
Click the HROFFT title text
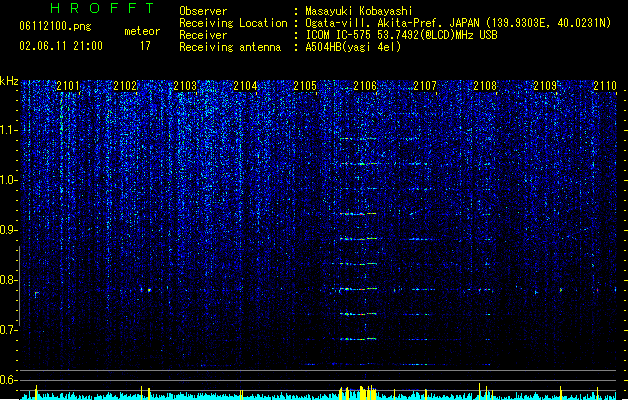[x=102, y=8]
